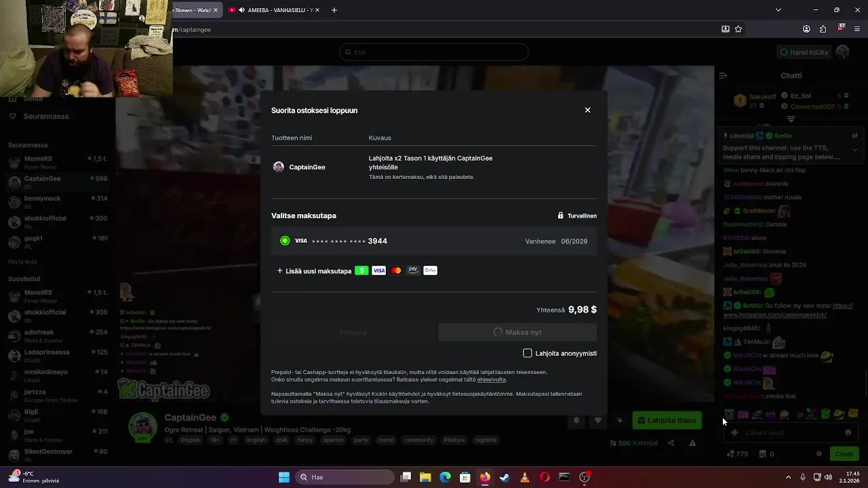Choose the Visa payment icon under new method
This screenshot has width=868, height=488.
[379, 270]
